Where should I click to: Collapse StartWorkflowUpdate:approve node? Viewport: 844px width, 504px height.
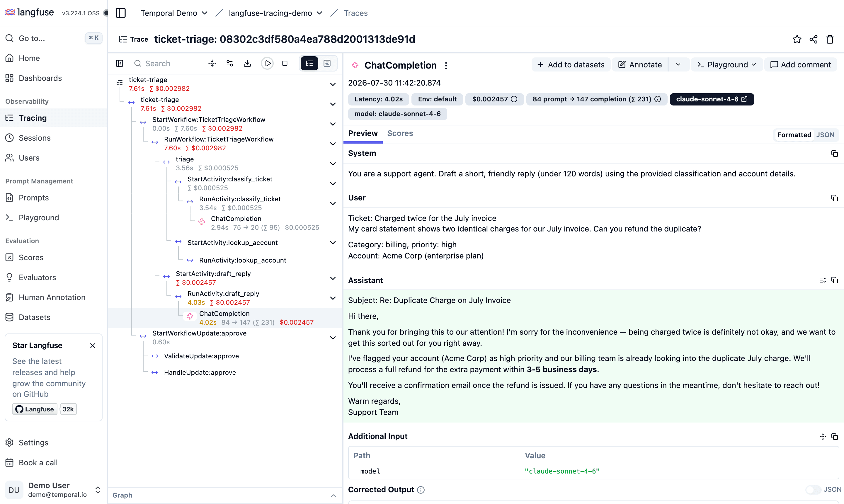(333, 338)
